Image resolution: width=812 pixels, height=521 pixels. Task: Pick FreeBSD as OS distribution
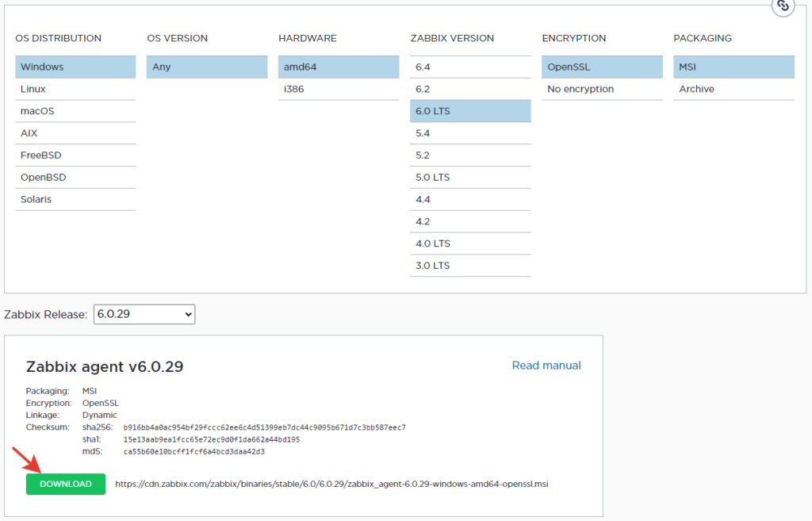pyautogui.click(x=75, y=155)
